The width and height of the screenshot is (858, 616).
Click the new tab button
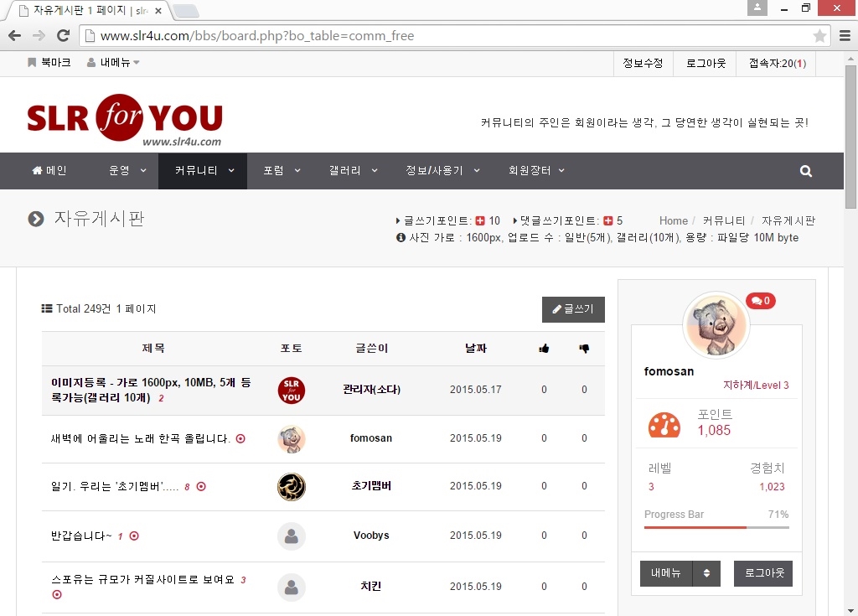185,10
